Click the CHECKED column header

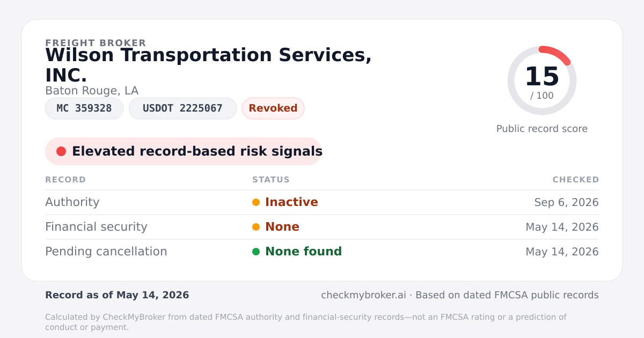[576, 180]
